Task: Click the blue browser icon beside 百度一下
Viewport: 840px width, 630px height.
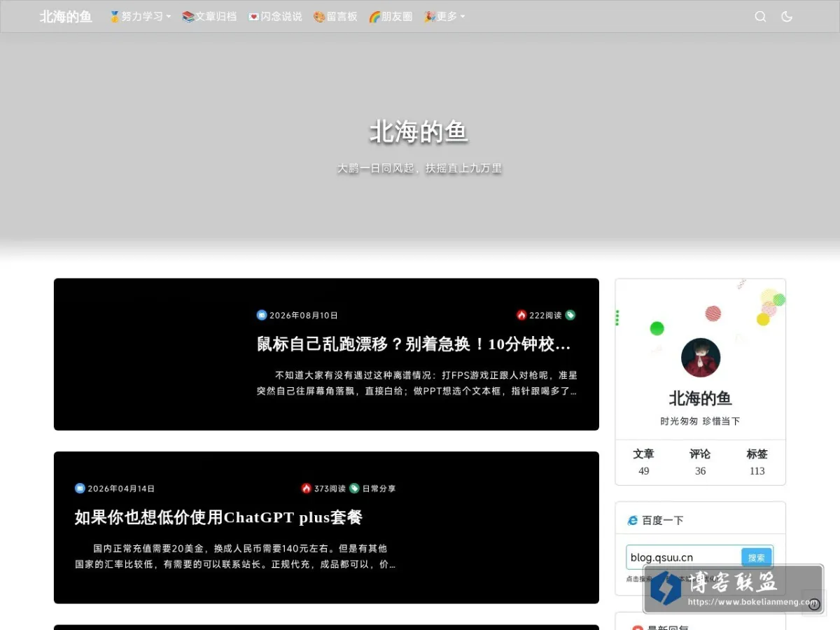Action: pyautogui.click(x=633, y=520)
